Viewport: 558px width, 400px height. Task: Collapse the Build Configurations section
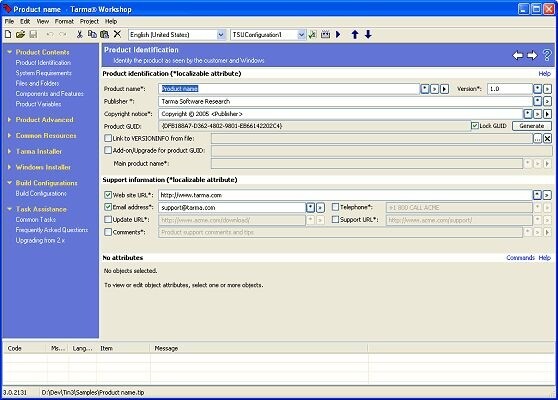click(x=10, y=183)
